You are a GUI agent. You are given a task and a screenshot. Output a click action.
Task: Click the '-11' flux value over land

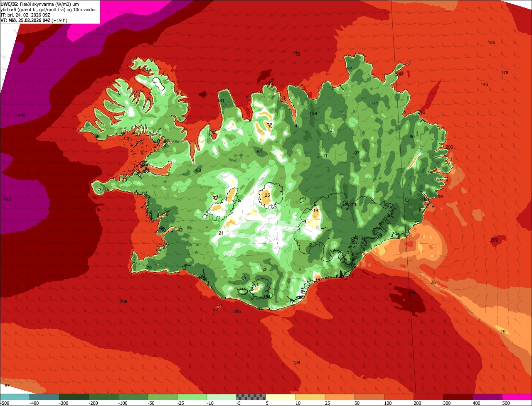coord(324,156)
